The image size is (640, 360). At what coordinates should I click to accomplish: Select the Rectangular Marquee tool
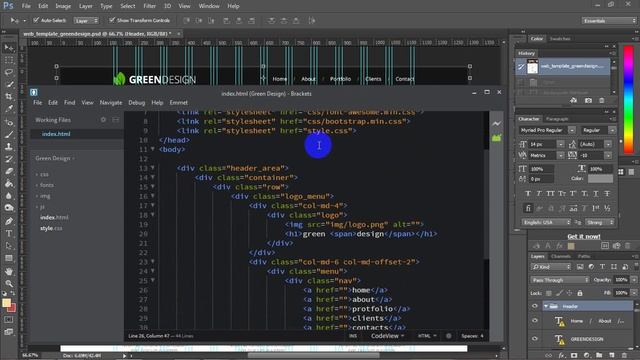pos(9,60)
